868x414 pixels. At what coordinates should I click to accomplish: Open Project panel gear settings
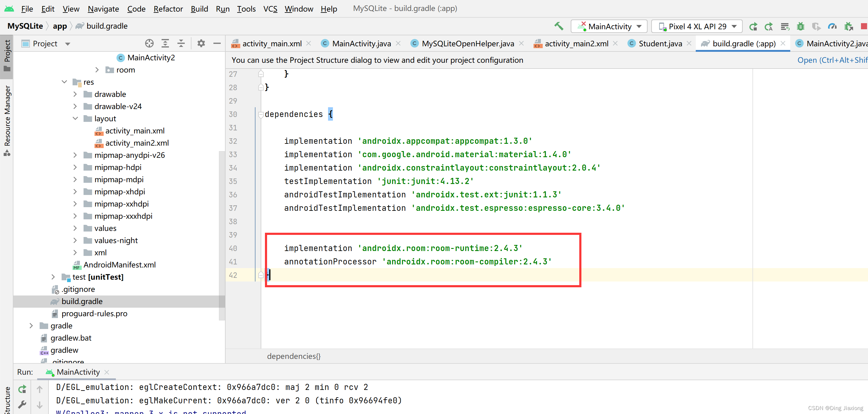tap(201, 44)
